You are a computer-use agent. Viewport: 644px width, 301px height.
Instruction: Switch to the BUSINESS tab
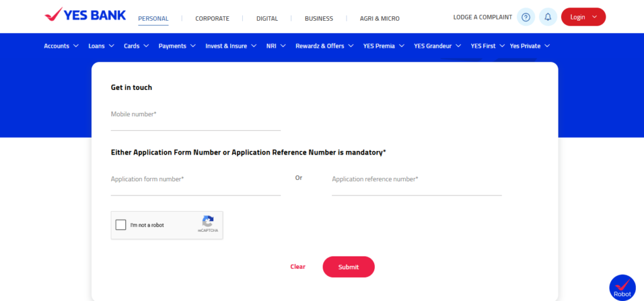click(319, 18)
